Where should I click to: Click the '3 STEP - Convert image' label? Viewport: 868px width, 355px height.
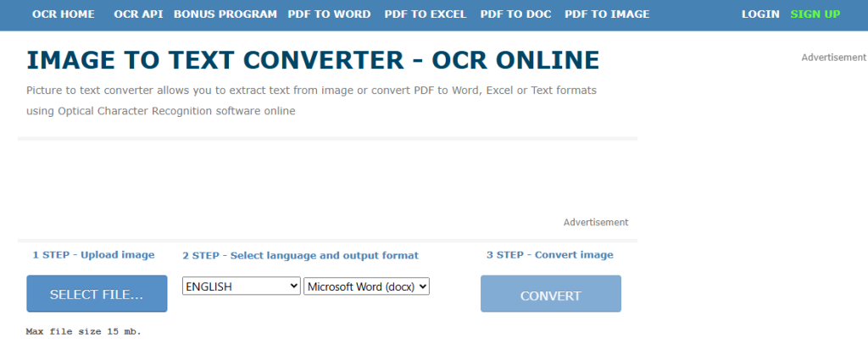[549, 255]
